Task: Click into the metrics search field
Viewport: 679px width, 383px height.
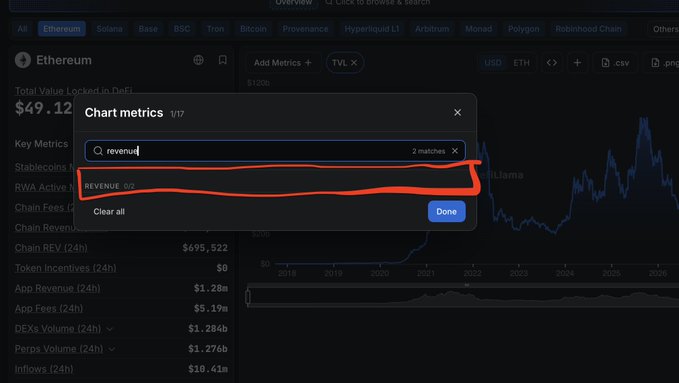Action: [275, 151]
